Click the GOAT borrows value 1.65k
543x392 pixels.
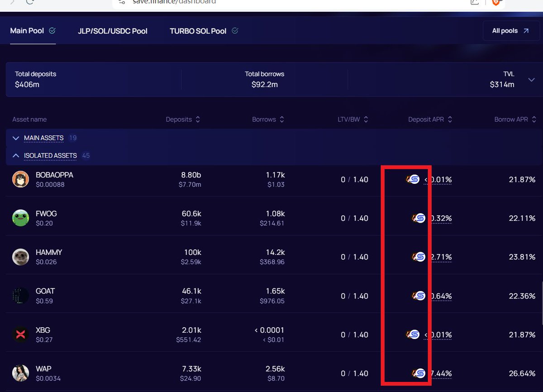tap(275, 291)
